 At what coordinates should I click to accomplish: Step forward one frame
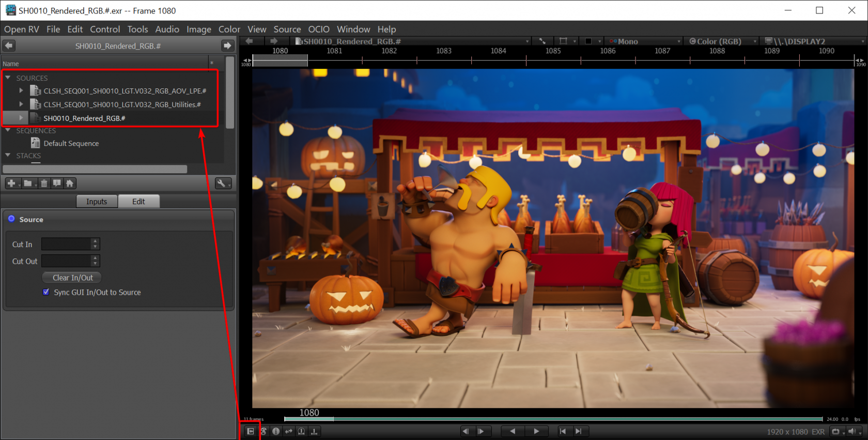(x=482, y=431)
